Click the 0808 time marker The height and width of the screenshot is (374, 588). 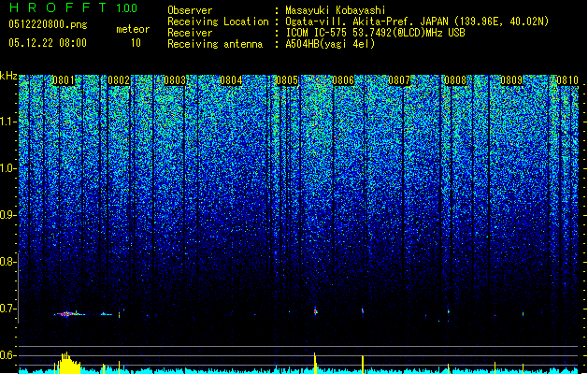pos(455,80)
